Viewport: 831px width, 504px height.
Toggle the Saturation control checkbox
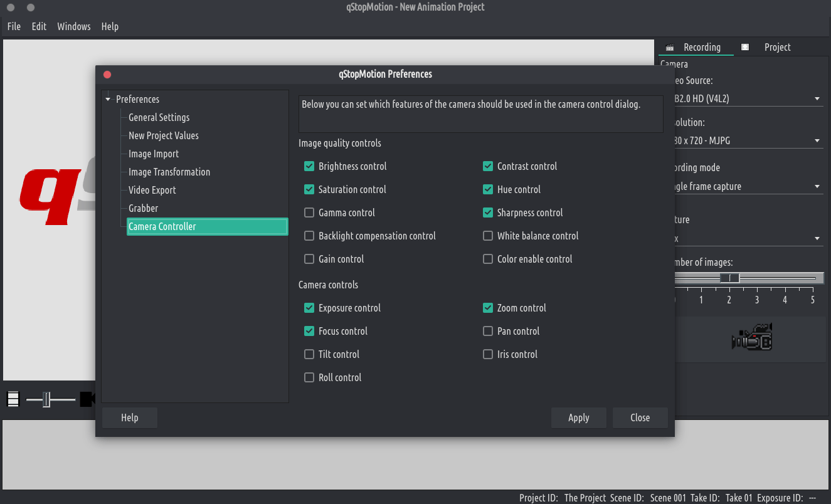tap(309, 189)
